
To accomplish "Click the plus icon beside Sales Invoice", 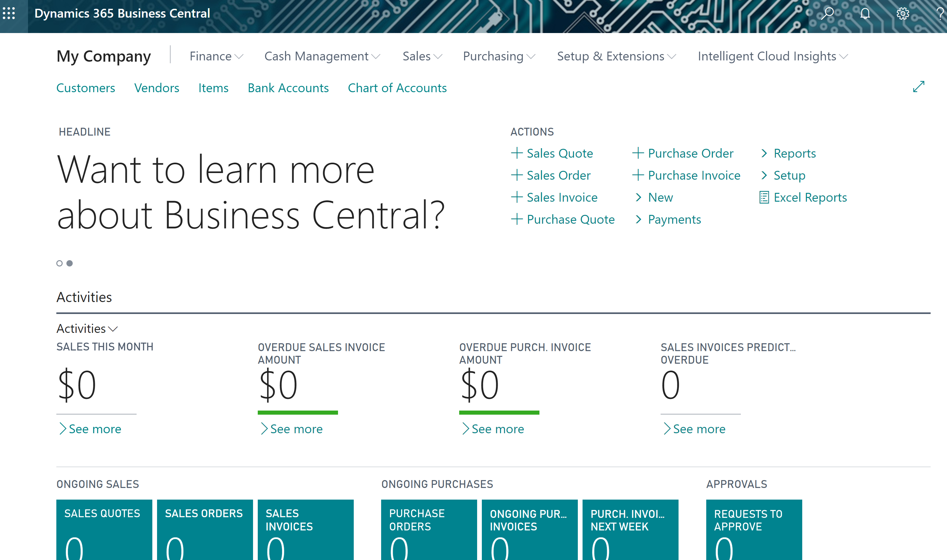I will point(517,197).
